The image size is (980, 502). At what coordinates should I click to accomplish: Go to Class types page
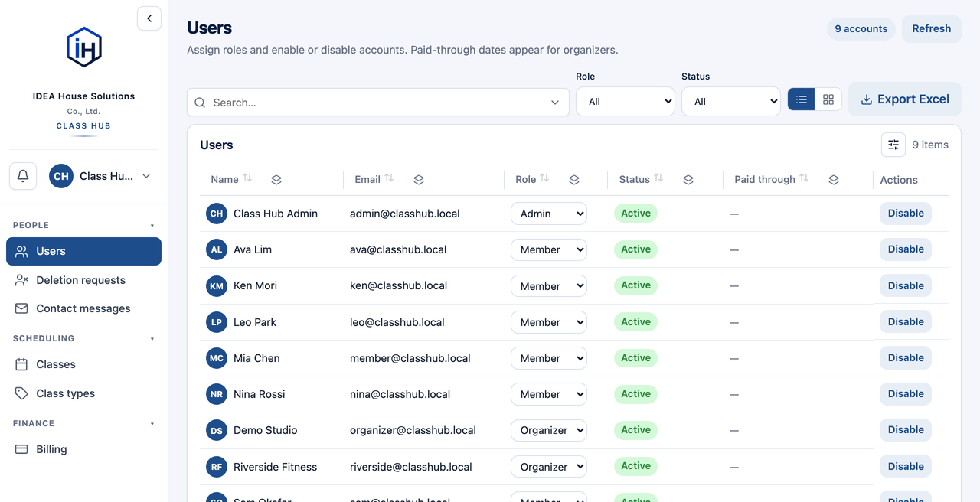(x=83, y=393)
